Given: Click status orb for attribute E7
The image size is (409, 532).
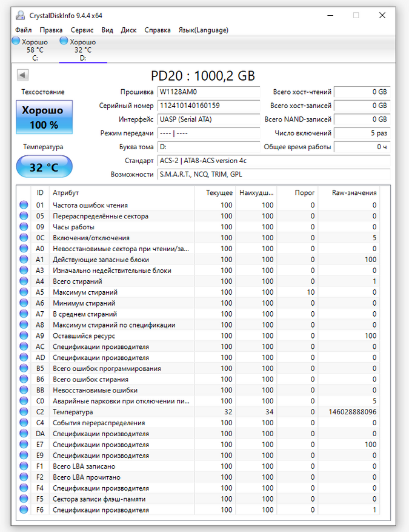Looking at the screenshot, I should (24, 444).
